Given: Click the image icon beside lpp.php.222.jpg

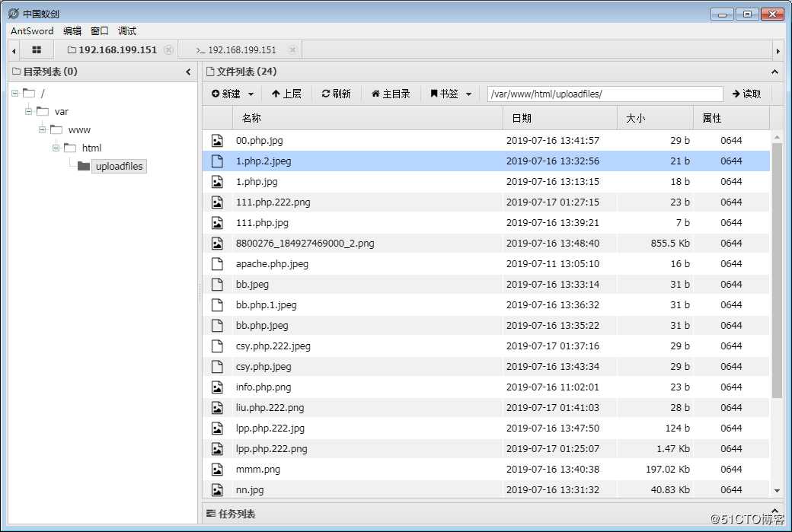Looking at the screenshot, I should pos(217,428).
